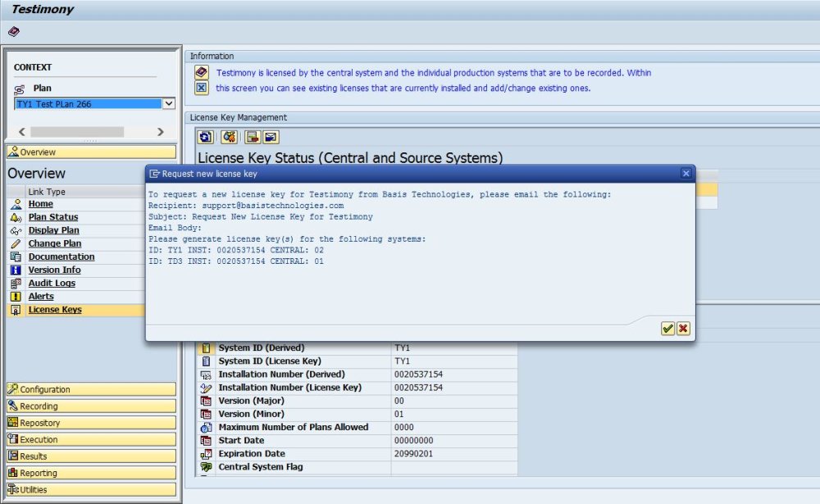Viewport: 820px width, 504px height.
Task: Click the Change Plan pencil icon
Action: tap(16, 243)
